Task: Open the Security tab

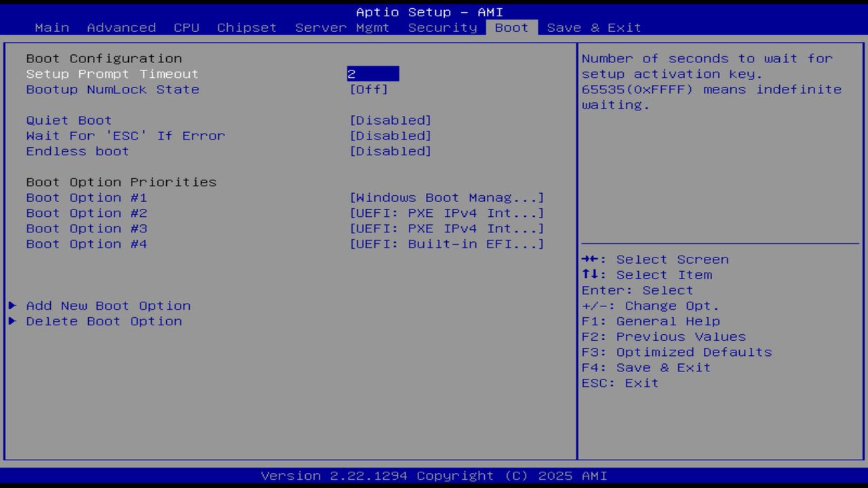Action: pos(441,27)
